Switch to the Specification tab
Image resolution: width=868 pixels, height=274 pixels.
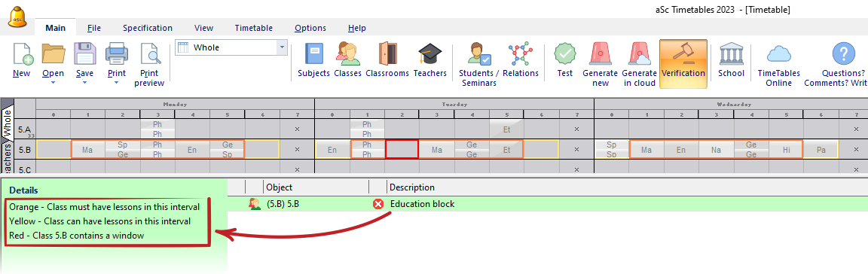147,28
